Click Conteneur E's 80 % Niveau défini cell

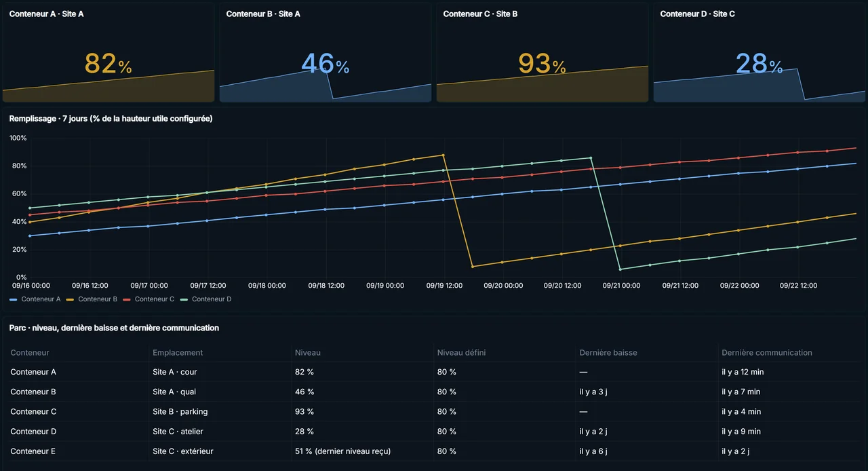click(447, 451)
